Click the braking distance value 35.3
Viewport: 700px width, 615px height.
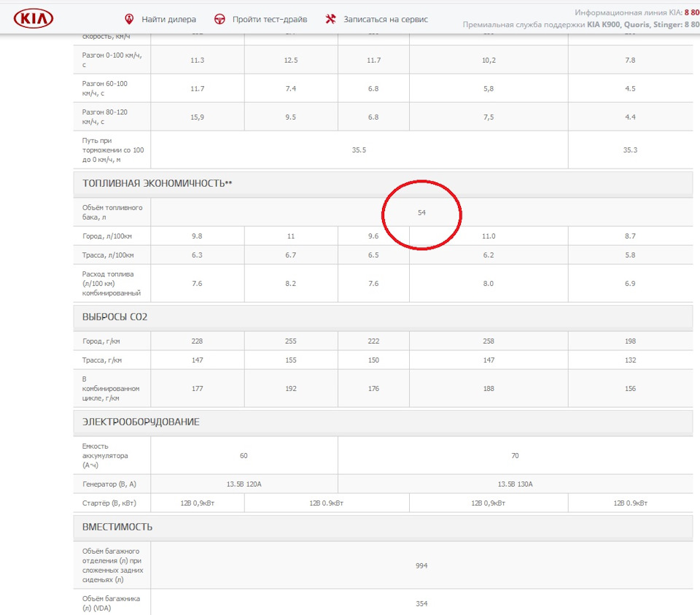pyautogui.click(x=630, y=150)
